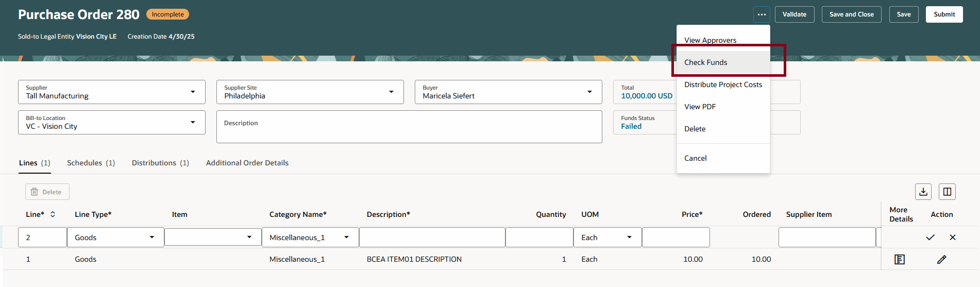The height and width of the screenshot is (287, 980).
Task: Submit the purchase order
Action: (x=944, y=14)
